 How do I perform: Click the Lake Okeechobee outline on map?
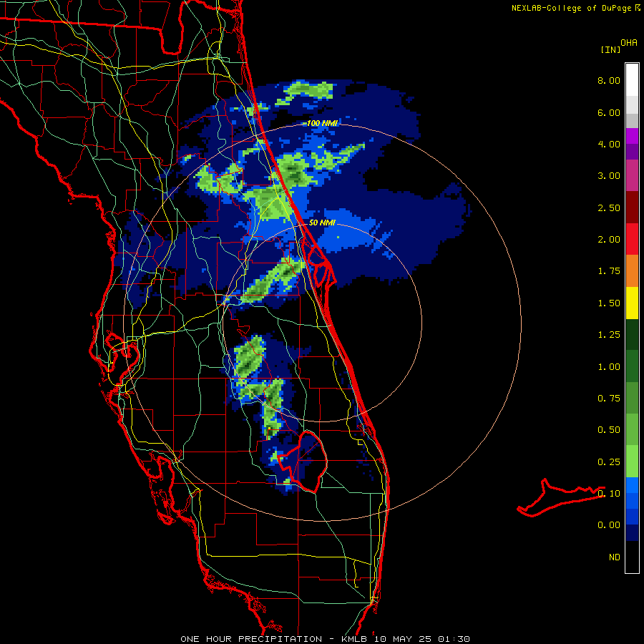click(302, 462)
